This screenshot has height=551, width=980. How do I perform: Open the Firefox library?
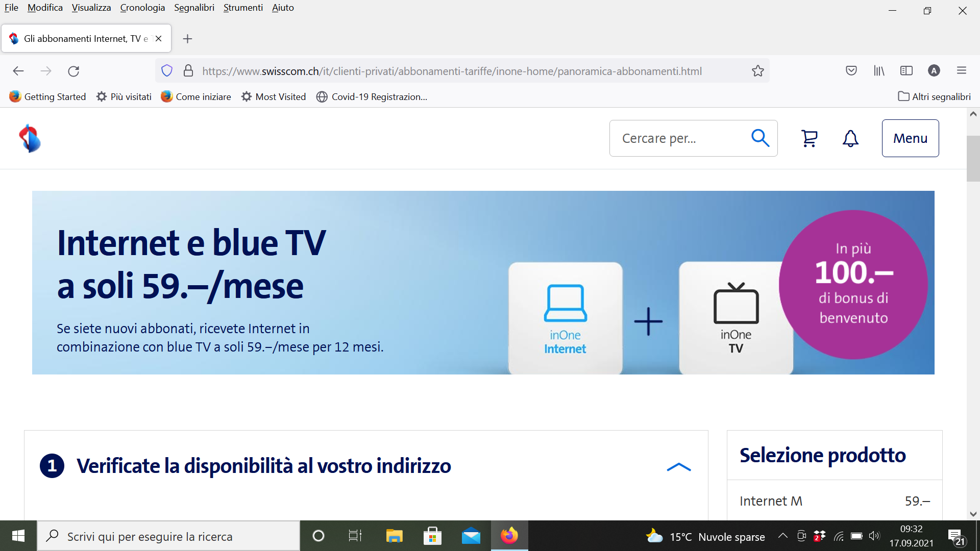(x=879, y=71)
